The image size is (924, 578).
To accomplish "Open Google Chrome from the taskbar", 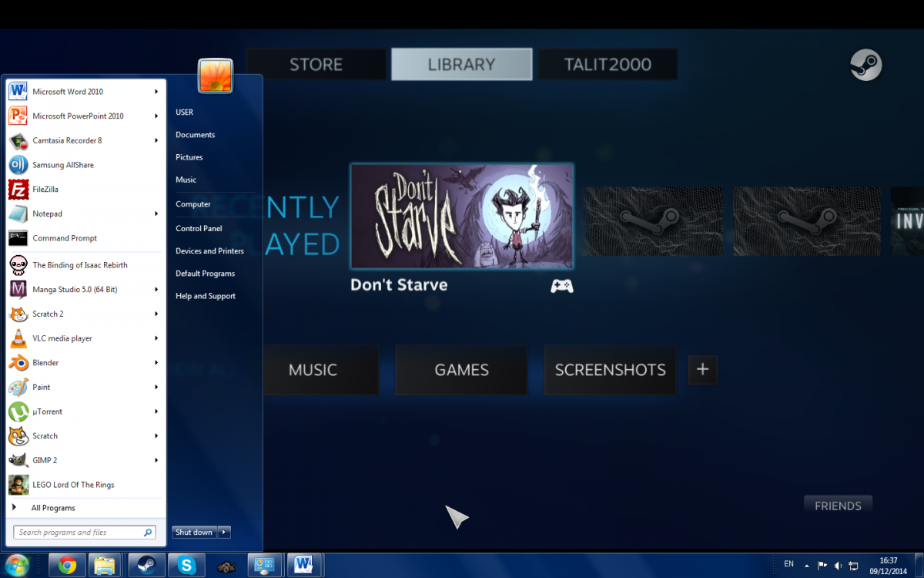I will (67, 566).
